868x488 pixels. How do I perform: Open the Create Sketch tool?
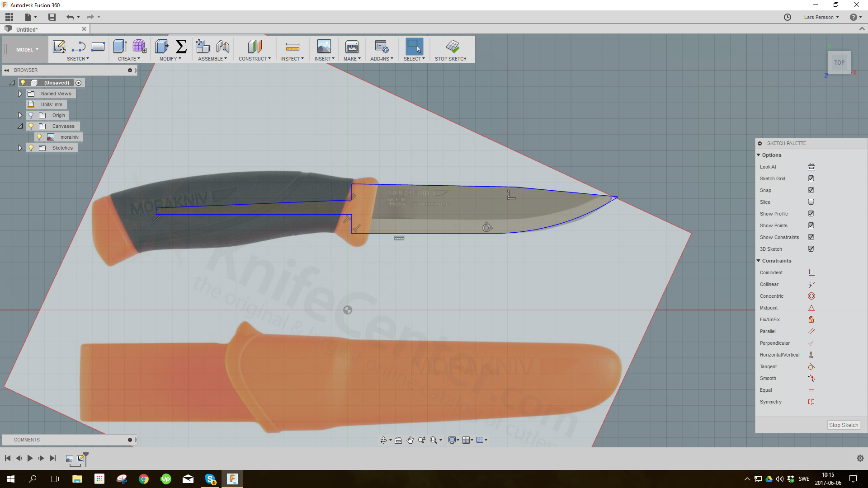click(59, 46)
